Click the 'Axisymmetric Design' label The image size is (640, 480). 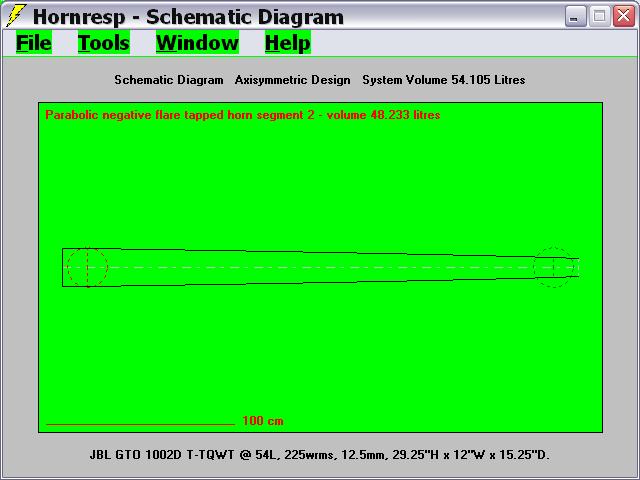(292, 80)
